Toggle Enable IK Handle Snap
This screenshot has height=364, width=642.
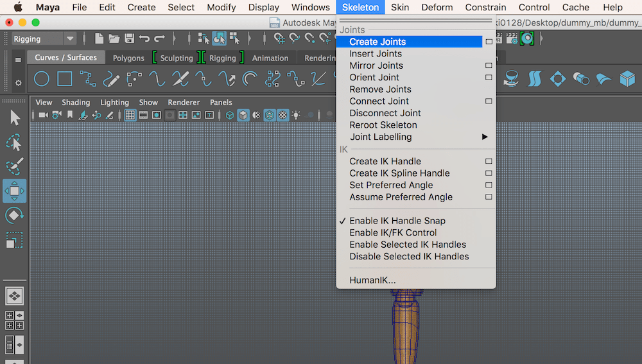(x=397, y=221)
